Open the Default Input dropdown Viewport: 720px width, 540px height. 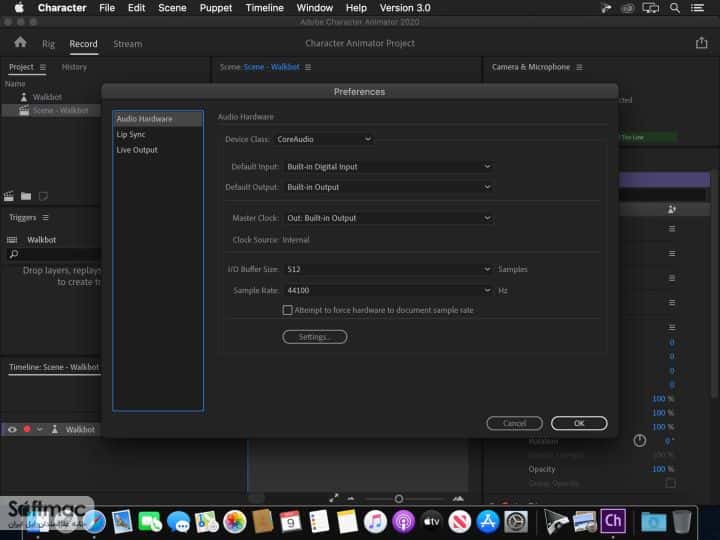click(x=388, y=167)
